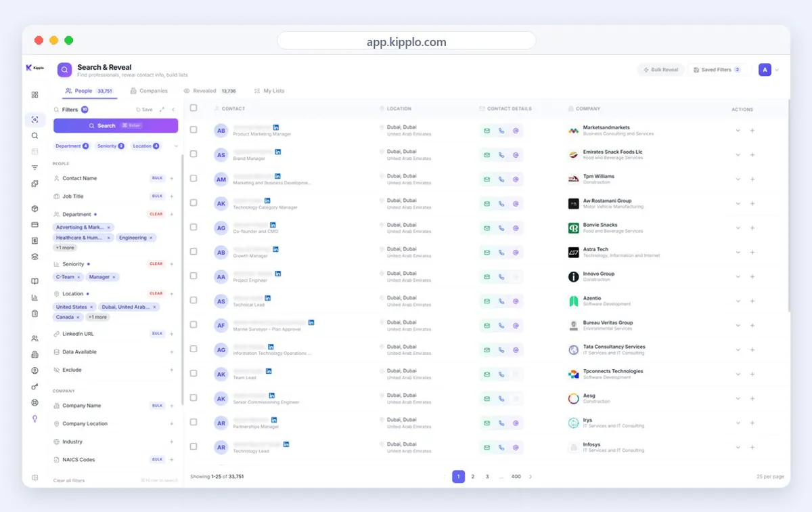Open the book icon in sidebar
This screenshot has width=812, height=512.
35,281
